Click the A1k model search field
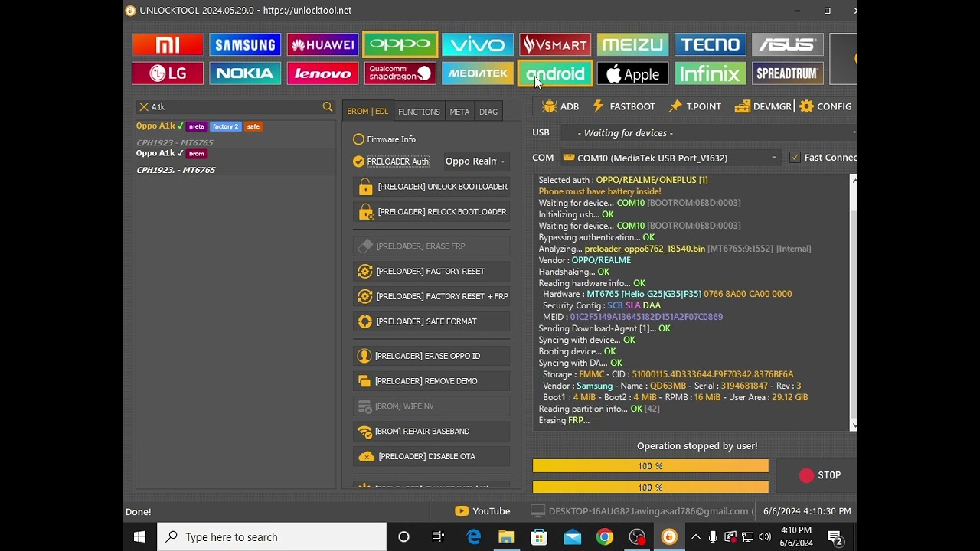This screenshot has height=551, width=980. [235, 107]
